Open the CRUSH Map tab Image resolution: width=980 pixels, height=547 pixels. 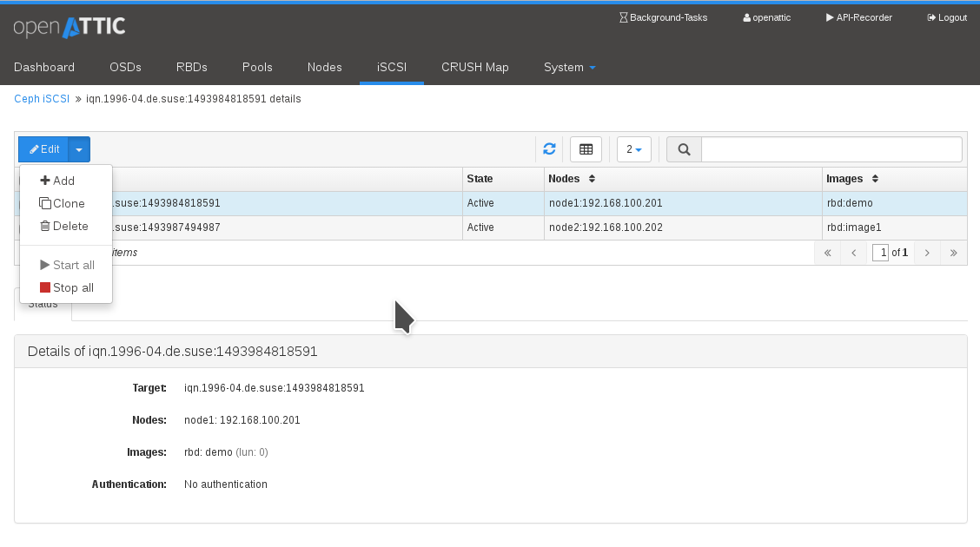[474, 67]
